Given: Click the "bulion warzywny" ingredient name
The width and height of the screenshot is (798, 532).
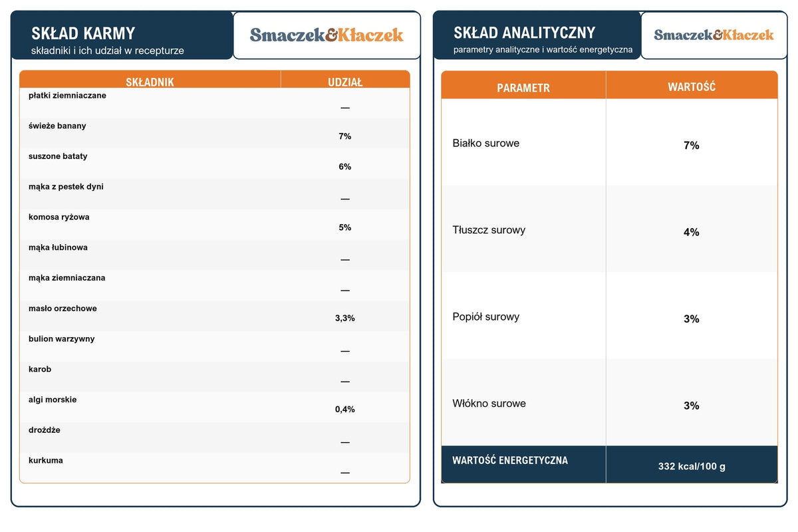Looking at the screenshot, I should point(62,339).
